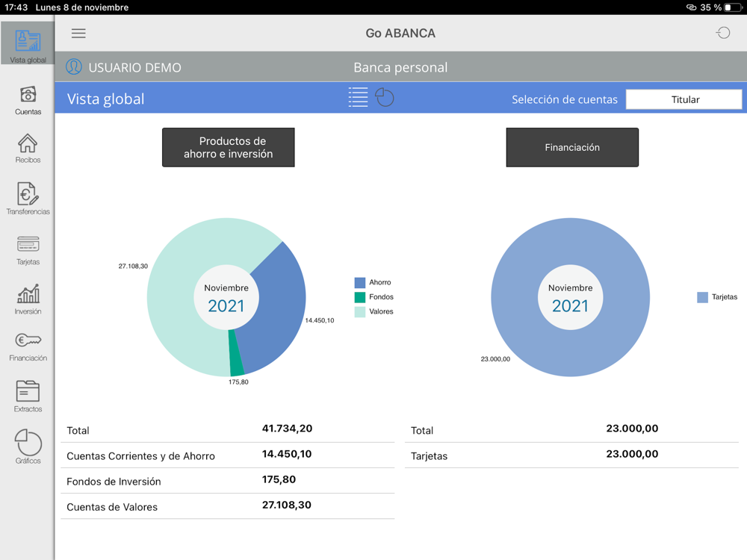Click the financing Total 23.000,00 value
747x560 pixels.
click(632, 429)
